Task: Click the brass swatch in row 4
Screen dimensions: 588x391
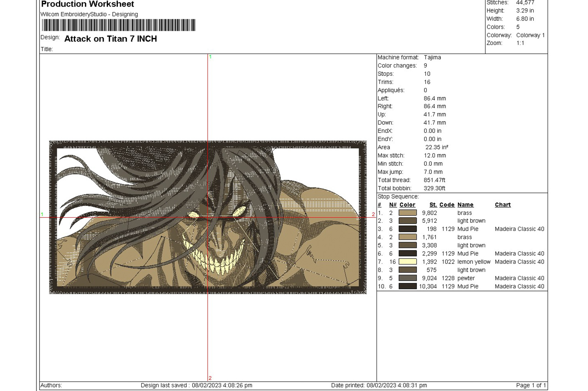Action: coord(408,237)
